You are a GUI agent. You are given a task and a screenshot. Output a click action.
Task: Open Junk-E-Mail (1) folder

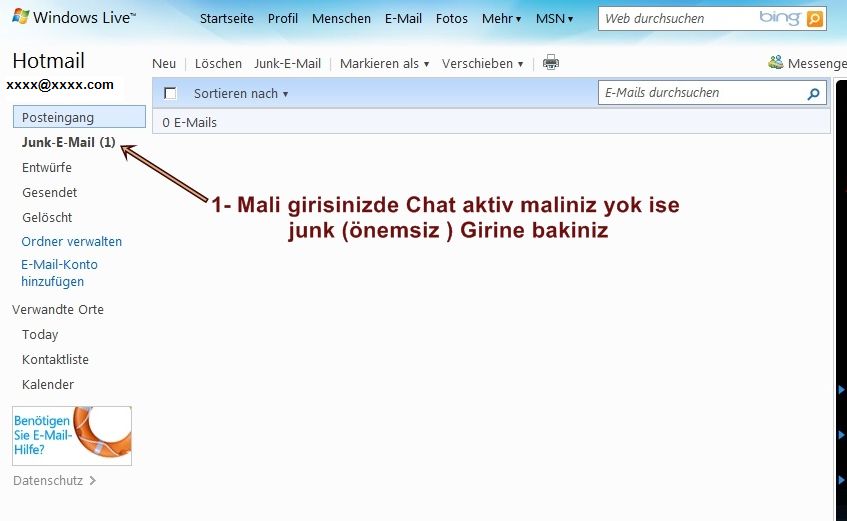click(69, 142)
